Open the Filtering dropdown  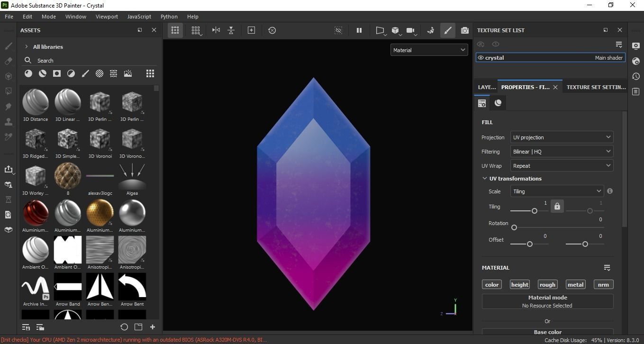pos(562,152)
